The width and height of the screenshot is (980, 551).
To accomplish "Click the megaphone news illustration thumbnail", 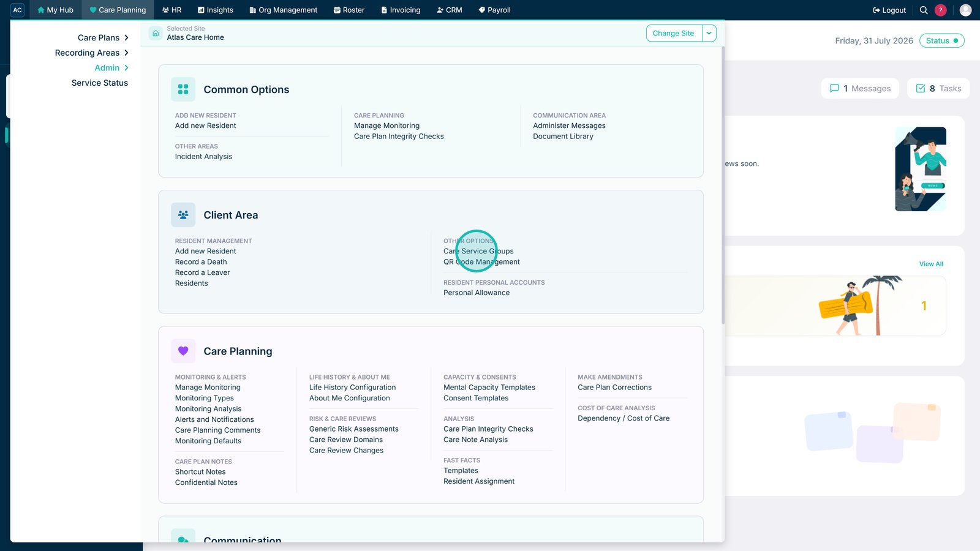I will click(921, 169).
